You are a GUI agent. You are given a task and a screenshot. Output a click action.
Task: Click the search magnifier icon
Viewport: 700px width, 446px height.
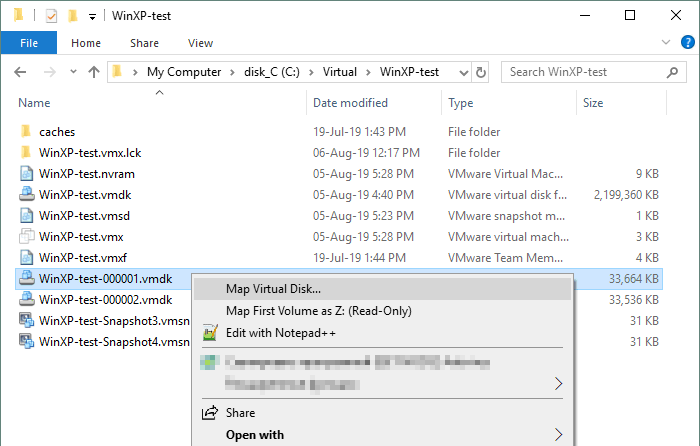coord(672,72)
